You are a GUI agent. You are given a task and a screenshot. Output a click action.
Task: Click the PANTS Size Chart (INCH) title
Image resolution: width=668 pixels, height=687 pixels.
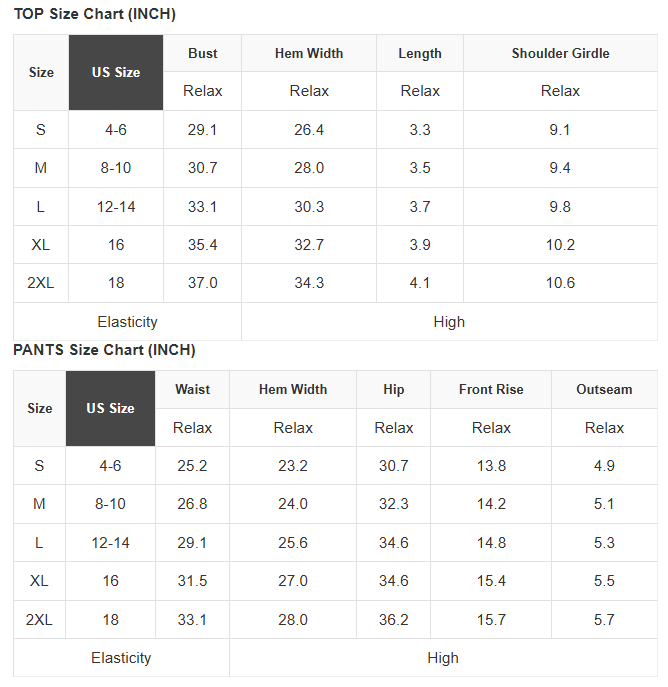click(104, 350)
